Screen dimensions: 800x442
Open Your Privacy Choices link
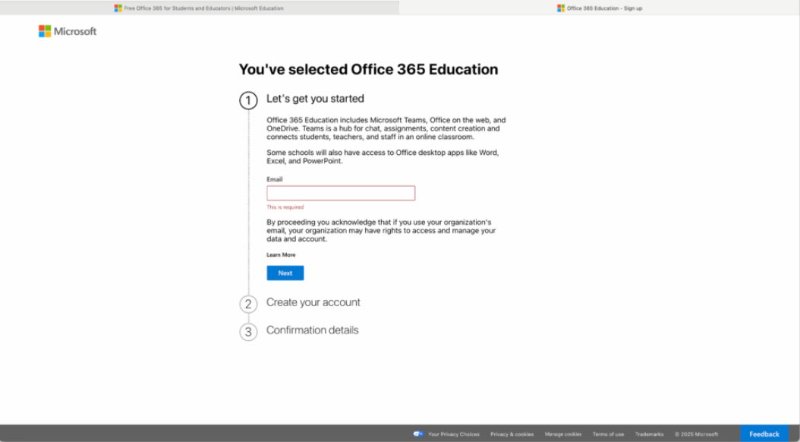[x=454, y=434]
